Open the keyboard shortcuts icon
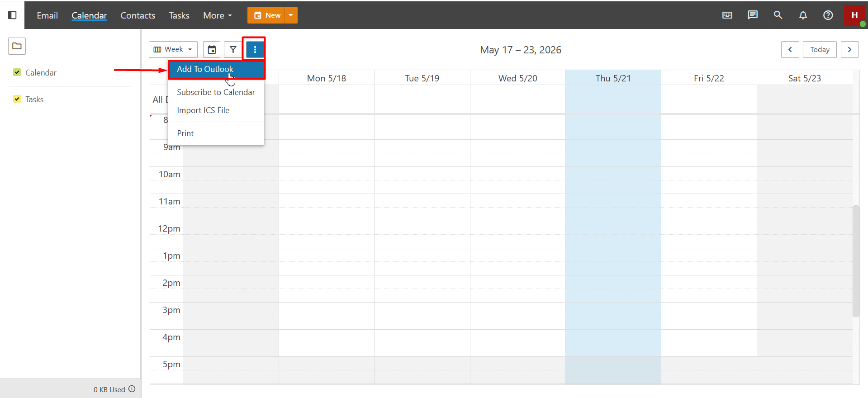 [727, 15]
